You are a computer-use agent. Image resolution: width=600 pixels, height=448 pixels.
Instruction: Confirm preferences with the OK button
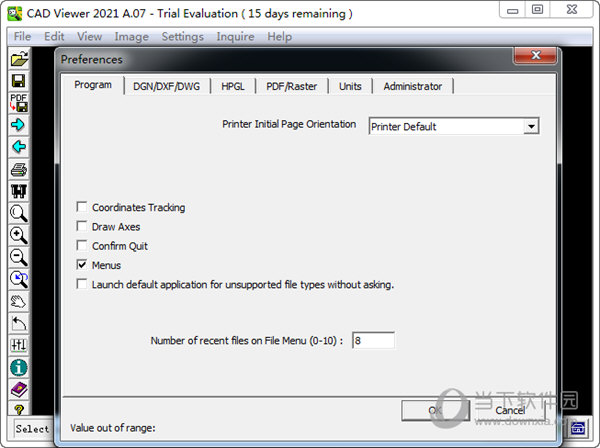click(x=435, y=411)
